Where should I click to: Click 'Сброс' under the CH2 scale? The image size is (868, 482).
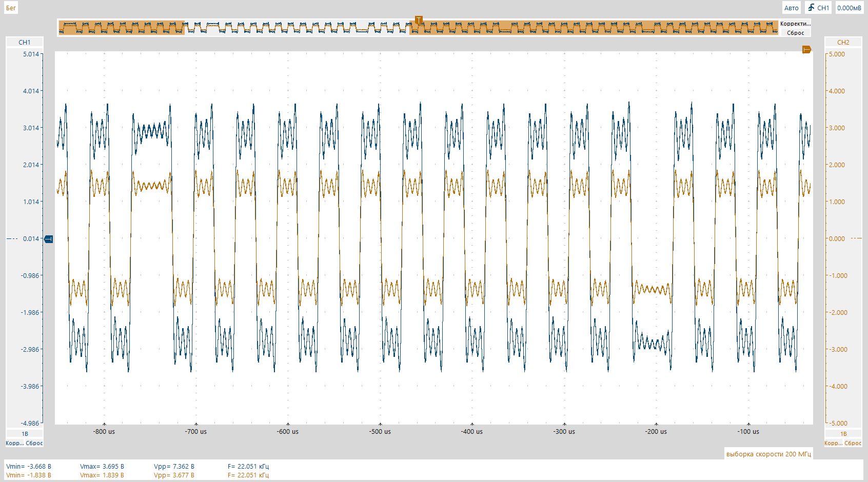click(853, 443)
